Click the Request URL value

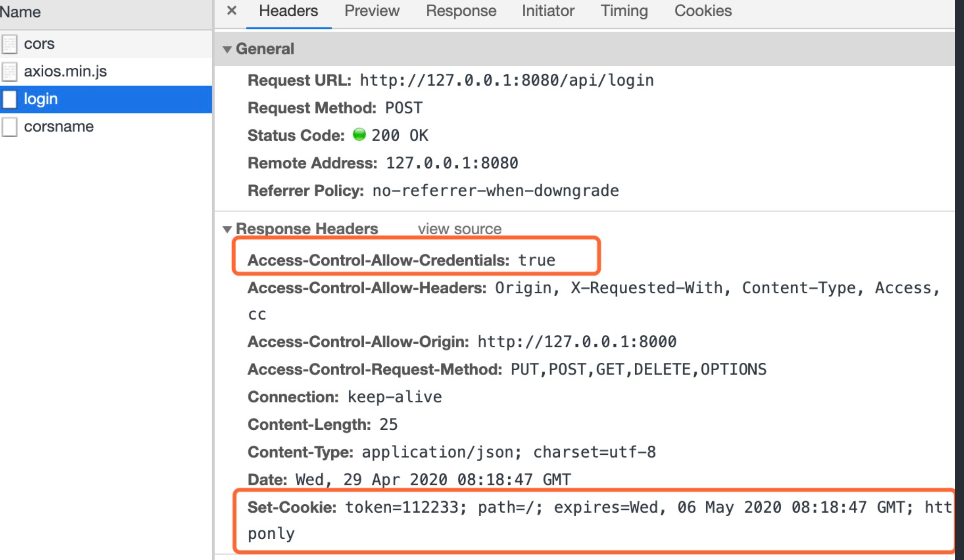(507, 81)
